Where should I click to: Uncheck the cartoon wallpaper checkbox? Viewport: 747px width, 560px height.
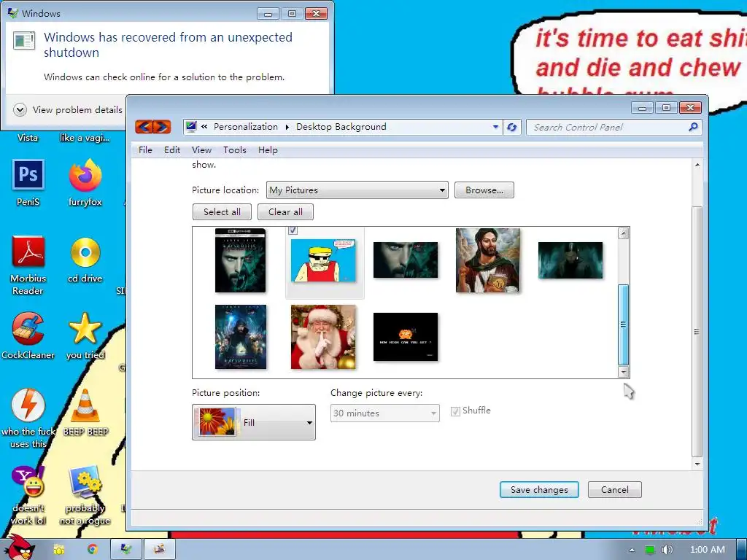pos(293,230)
